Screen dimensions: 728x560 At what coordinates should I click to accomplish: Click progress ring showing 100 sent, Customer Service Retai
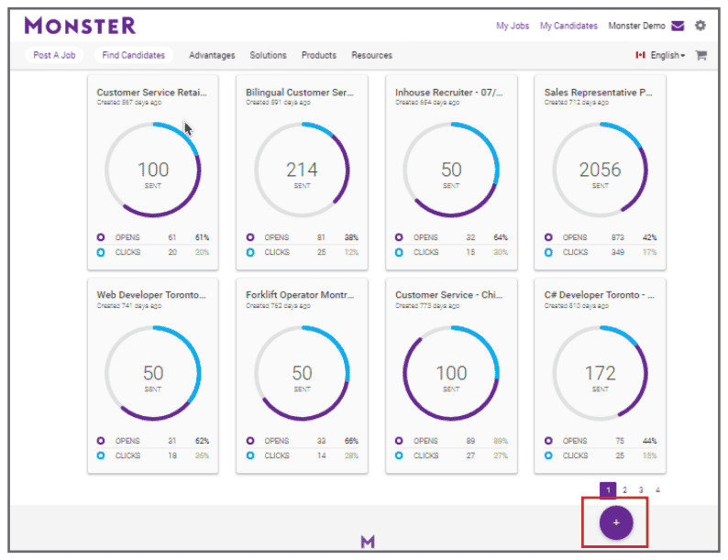[153, 170]
